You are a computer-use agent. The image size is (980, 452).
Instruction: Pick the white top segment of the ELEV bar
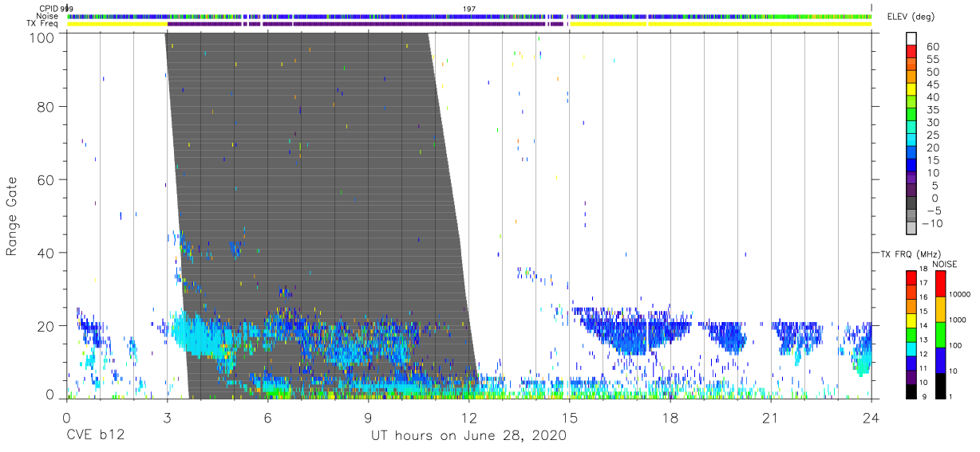pyautogui.click(x=911, y=37)
